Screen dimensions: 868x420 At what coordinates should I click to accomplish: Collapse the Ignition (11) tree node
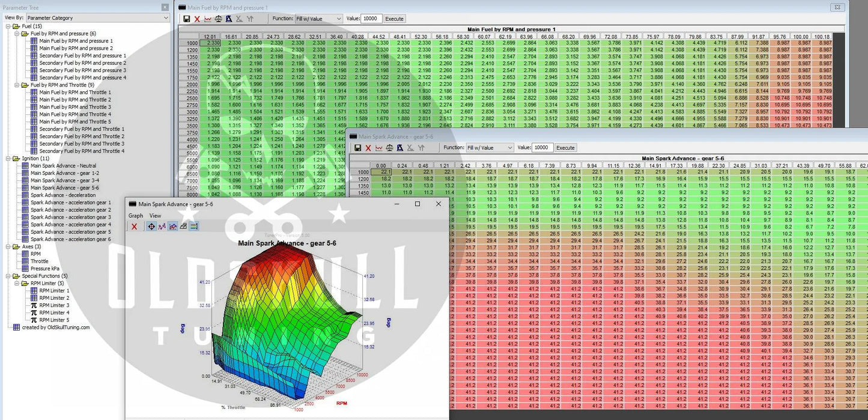(x=8, y=159)
